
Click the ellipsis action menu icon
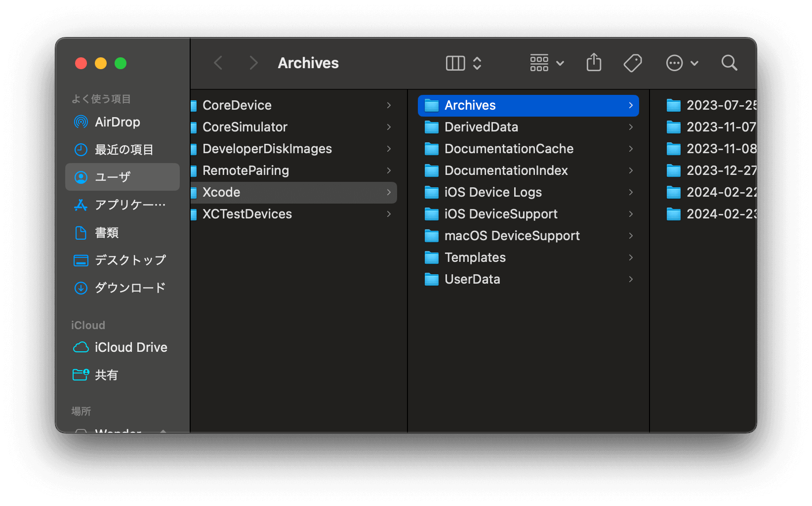tap(674, 63)
